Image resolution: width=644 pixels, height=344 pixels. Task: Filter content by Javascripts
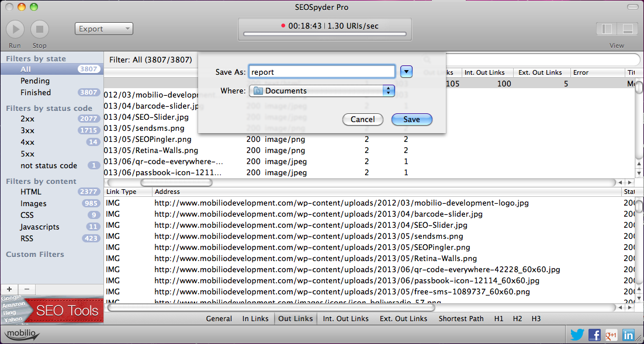pos(52,227)
